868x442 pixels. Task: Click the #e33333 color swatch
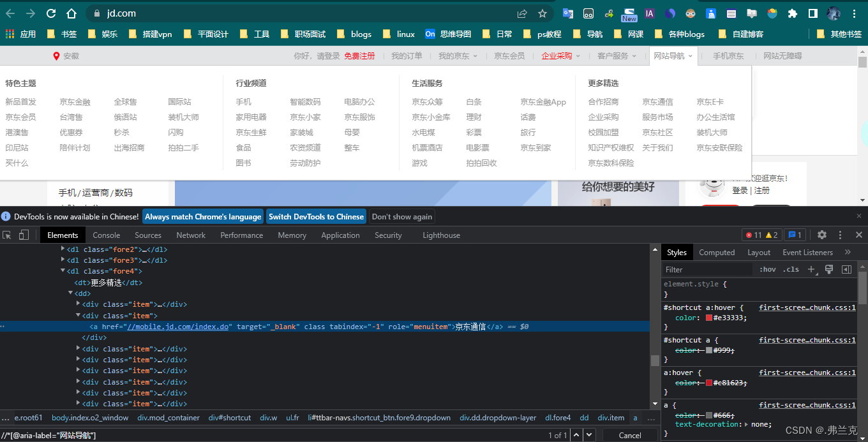(x=708, y=318)
